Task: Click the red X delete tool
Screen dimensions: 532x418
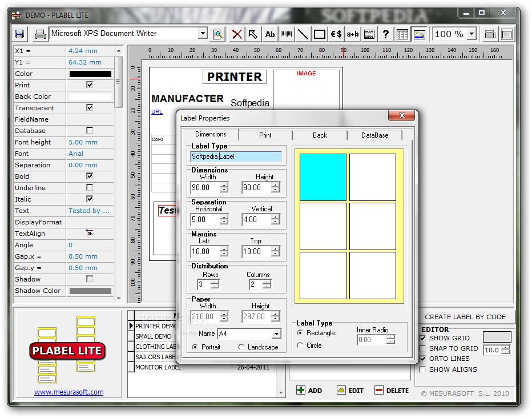Action: point(237,34)
